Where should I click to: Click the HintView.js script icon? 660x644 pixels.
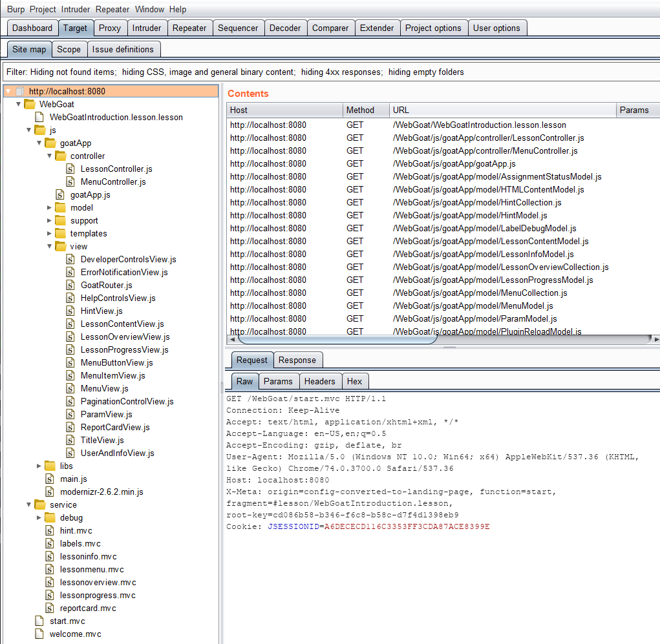click(x=70, y=311)
